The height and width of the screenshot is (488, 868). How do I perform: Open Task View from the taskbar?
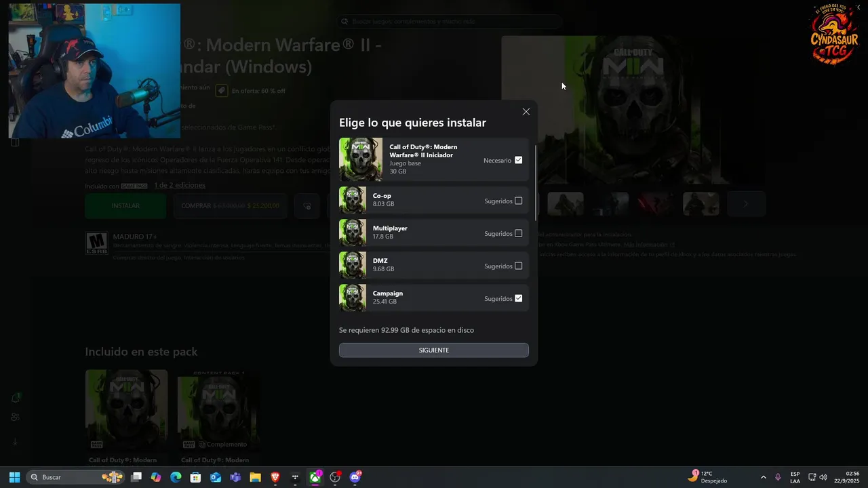136,477
